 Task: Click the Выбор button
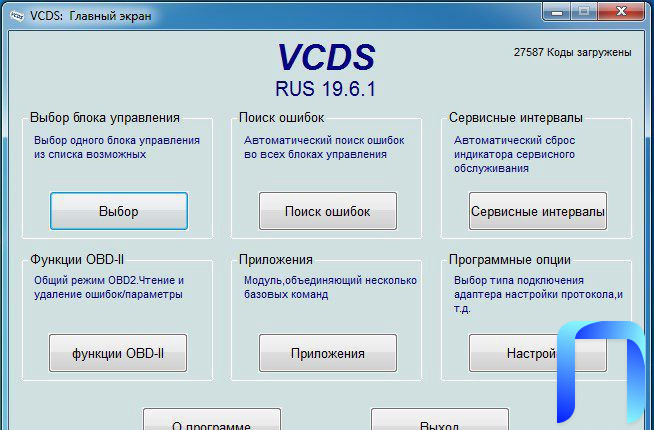[x=119, y=211]
